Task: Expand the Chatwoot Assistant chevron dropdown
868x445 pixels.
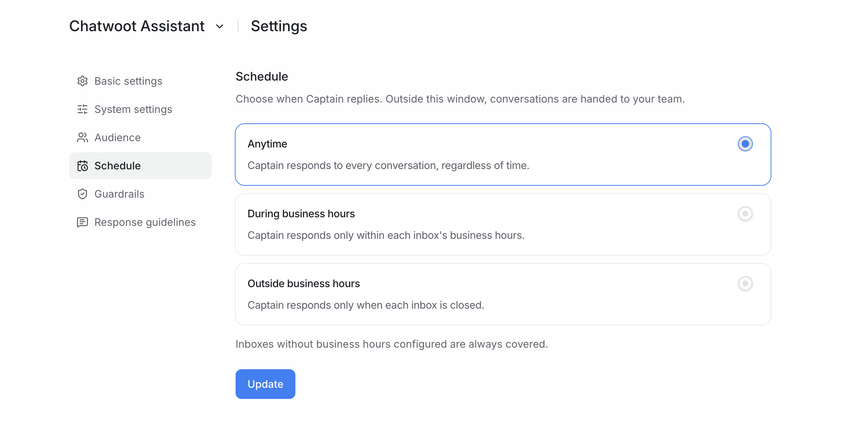Action: tap(220, 26)
